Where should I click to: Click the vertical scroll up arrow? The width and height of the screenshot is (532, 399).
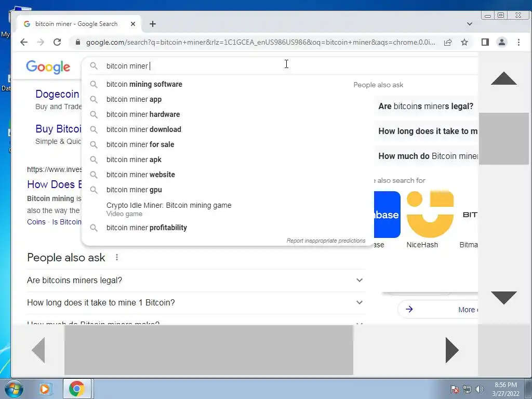pyautogui.click(x=504, y=78)
